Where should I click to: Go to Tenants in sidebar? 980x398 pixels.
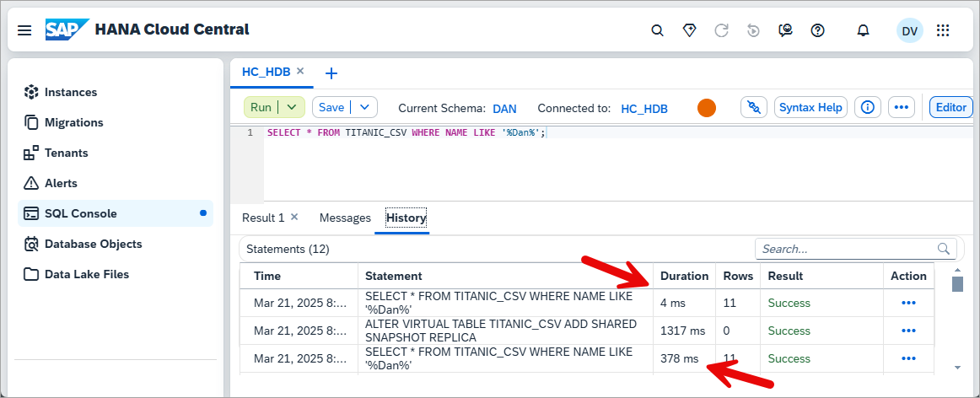(116, 153)
